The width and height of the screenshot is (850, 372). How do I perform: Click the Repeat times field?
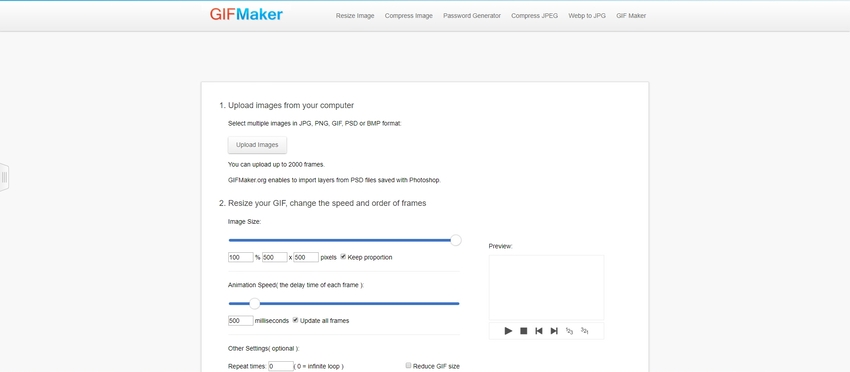[281, 366]
